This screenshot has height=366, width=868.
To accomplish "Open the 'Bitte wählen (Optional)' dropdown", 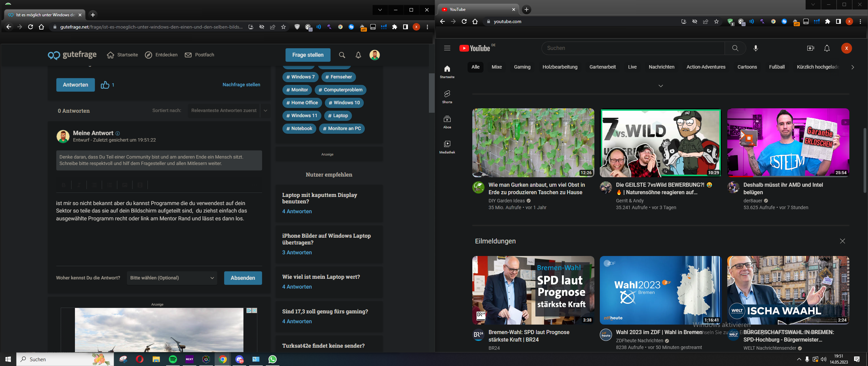I will pyautogui.click(x=172, y=278).
